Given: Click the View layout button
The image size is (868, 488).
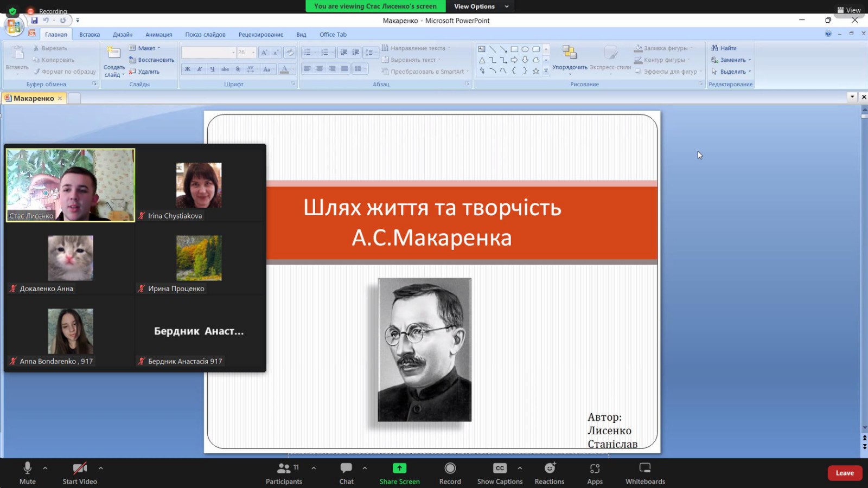Looking at the screenshot, I should click(x=849, y=10).
